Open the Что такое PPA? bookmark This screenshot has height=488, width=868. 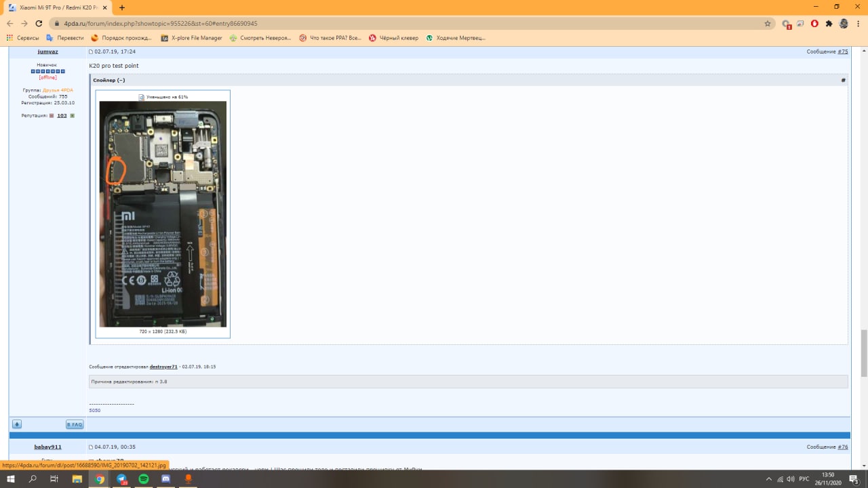[x=330, y=38]
